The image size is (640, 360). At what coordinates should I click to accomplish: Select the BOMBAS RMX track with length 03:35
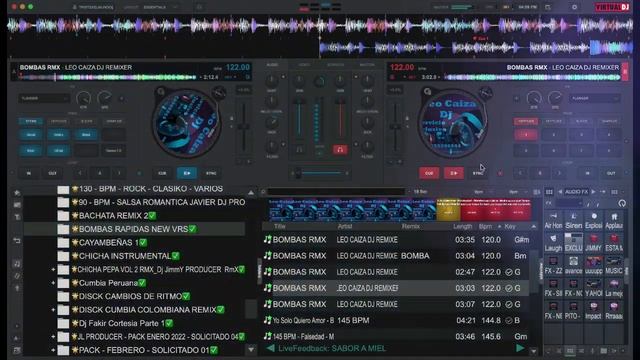click(x=396, y=240)
